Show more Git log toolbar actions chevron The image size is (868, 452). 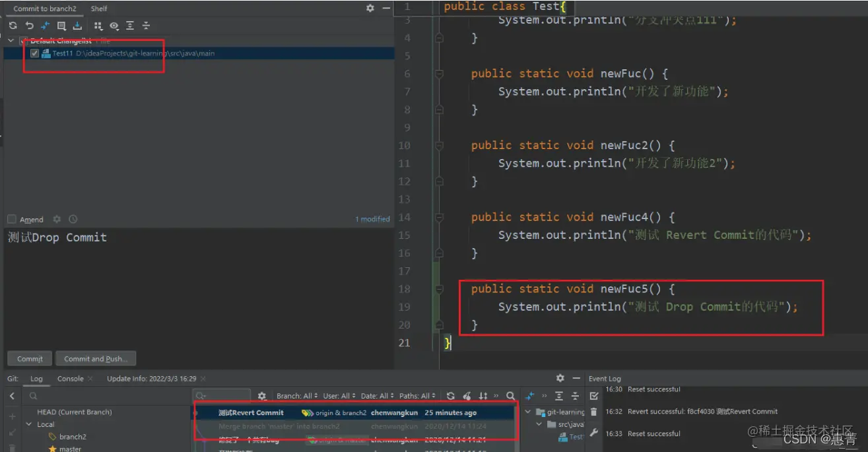pyautogui.click(x=496, y=396)
